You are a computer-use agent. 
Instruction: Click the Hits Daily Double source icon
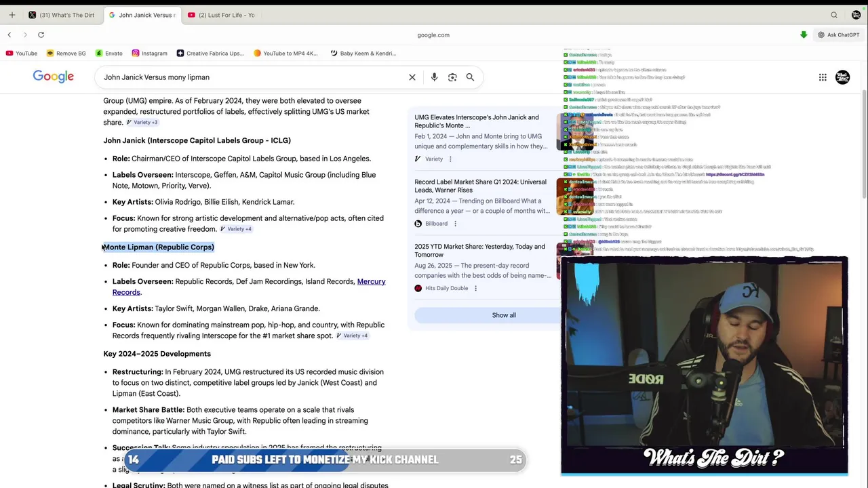click(418, 288)
